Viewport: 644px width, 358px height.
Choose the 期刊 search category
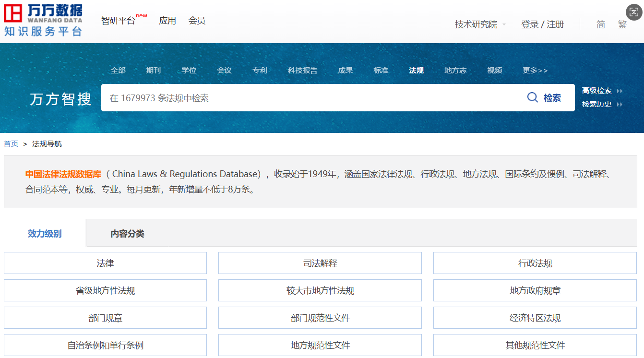pos(154,71)
